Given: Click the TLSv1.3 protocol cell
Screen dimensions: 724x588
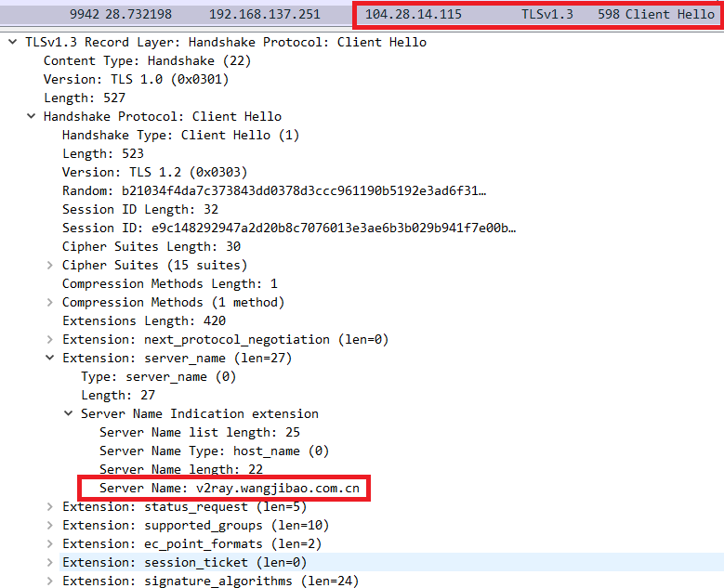Looking at the screenshot, I should click(547, 14).
